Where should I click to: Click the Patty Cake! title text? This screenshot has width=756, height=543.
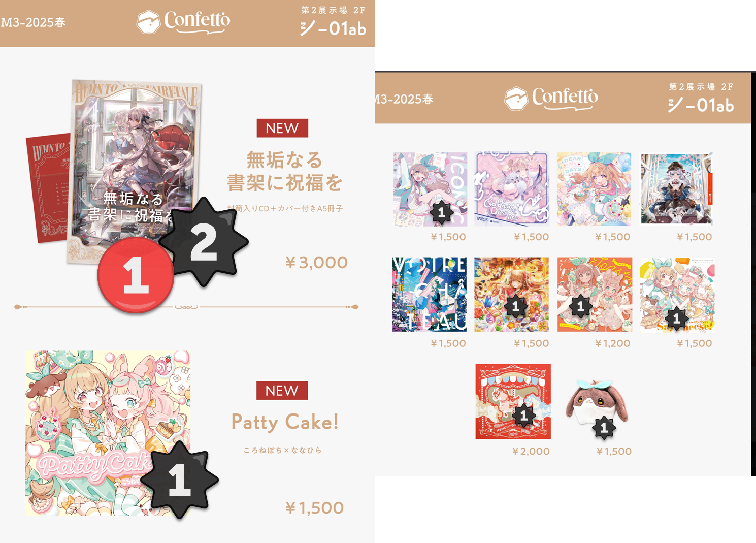tap(285, 422)
